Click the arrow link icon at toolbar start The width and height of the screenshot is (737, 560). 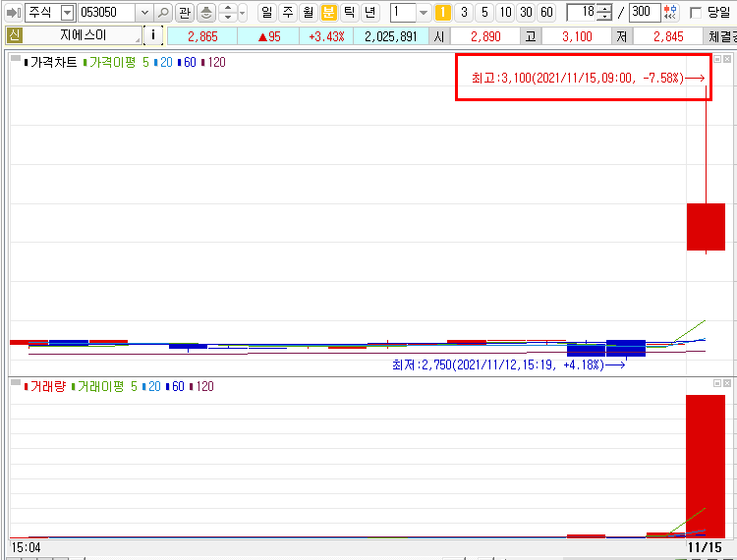(x=13, y=12)
